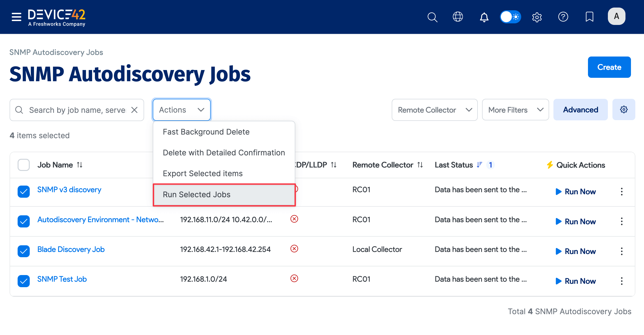Open the notifications bell

click(x=484, y=17)
